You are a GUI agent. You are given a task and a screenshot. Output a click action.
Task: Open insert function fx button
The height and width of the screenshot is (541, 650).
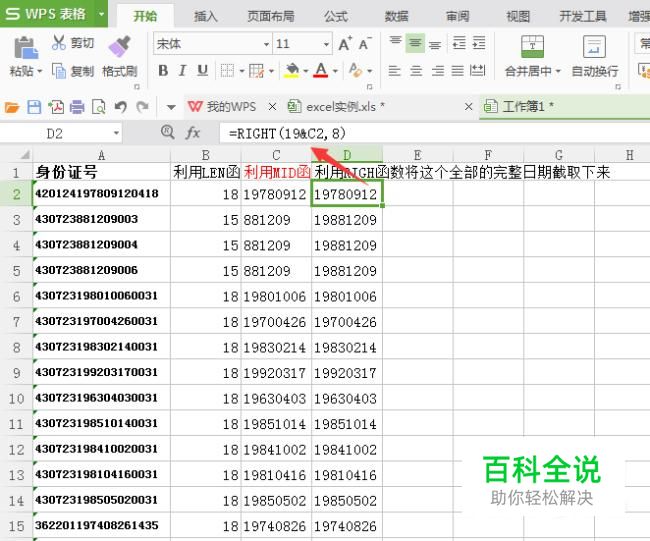click(x=193, y=133)
